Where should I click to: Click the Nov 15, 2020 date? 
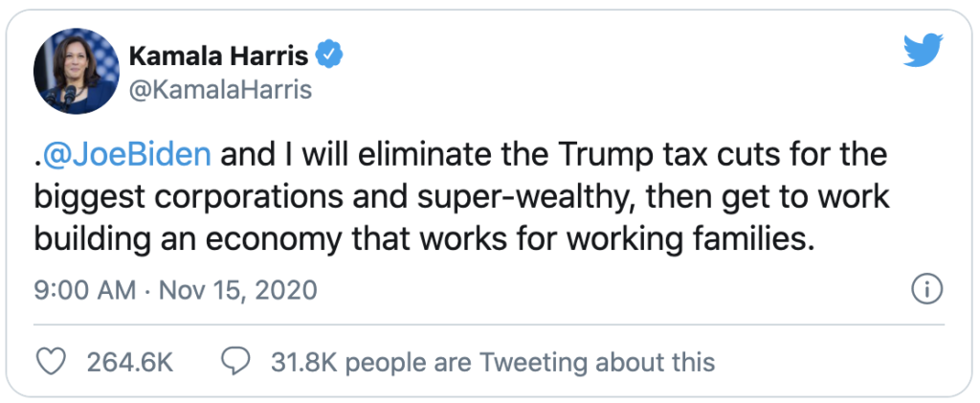(236, 289)
